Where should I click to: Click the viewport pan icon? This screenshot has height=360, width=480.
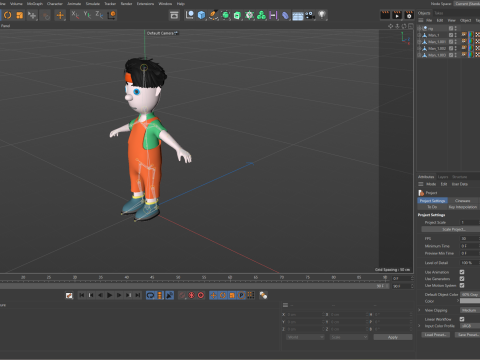coord(390,26)
